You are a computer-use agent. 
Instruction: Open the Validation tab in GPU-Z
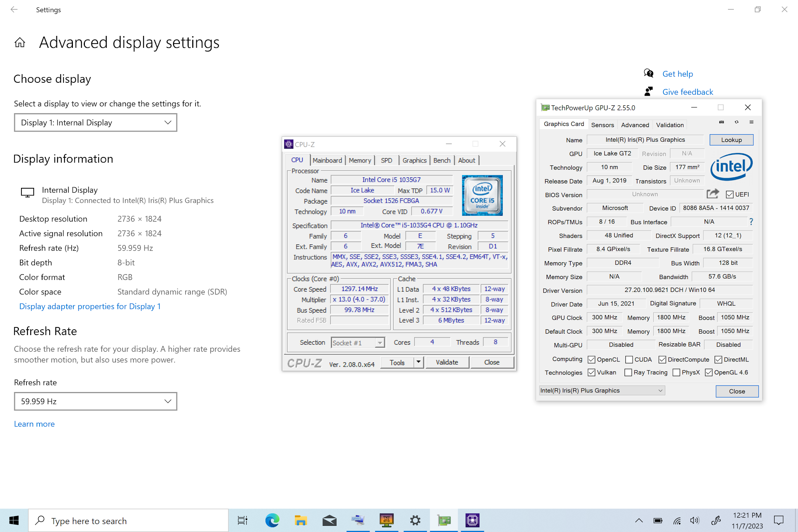tap(670, 125)
